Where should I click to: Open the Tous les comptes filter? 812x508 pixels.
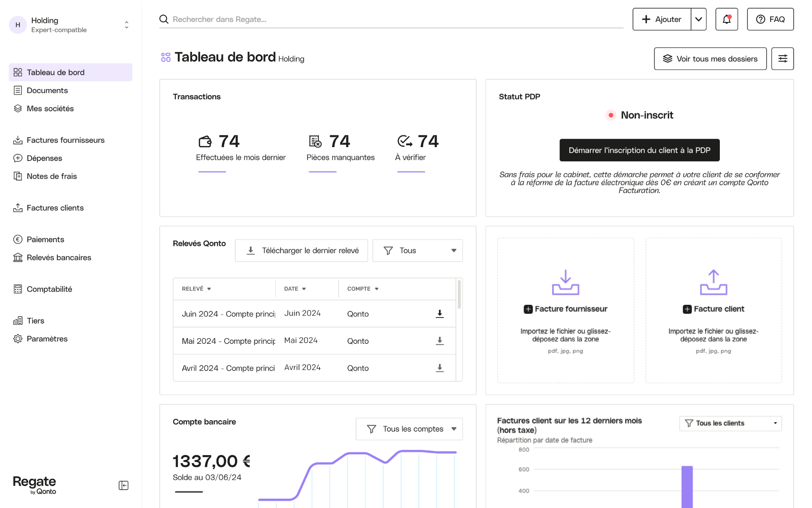pos(409,429)
